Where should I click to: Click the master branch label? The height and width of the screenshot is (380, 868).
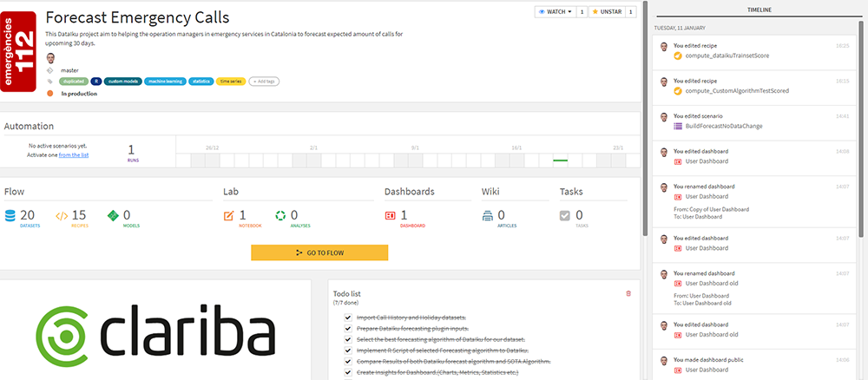coord(69,71)
